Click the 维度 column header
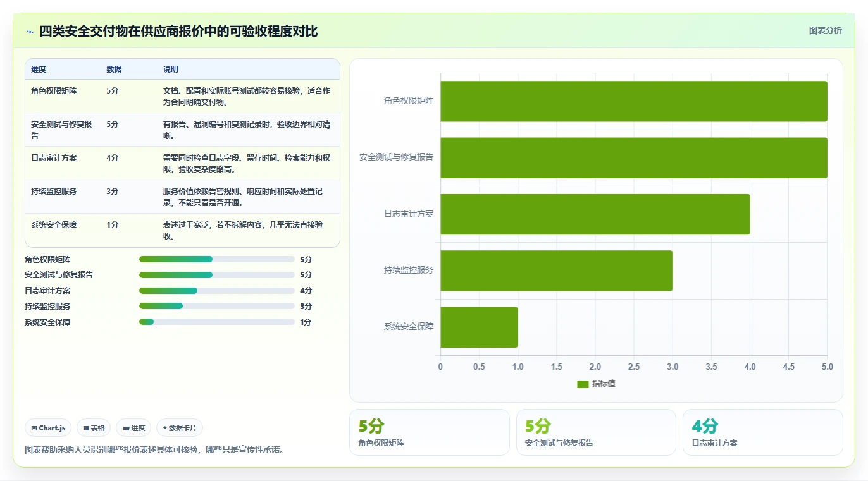 (39, 70)
